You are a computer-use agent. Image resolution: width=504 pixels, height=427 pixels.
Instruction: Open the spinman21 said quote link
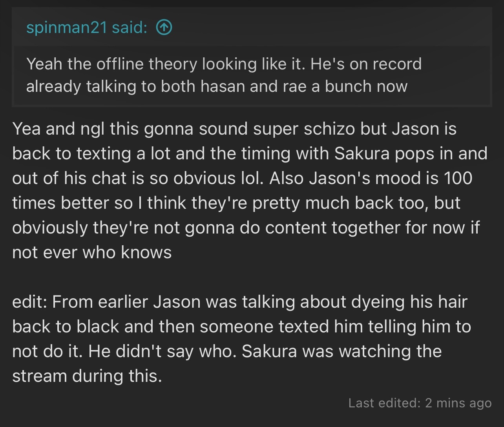(x=99, y=27)
